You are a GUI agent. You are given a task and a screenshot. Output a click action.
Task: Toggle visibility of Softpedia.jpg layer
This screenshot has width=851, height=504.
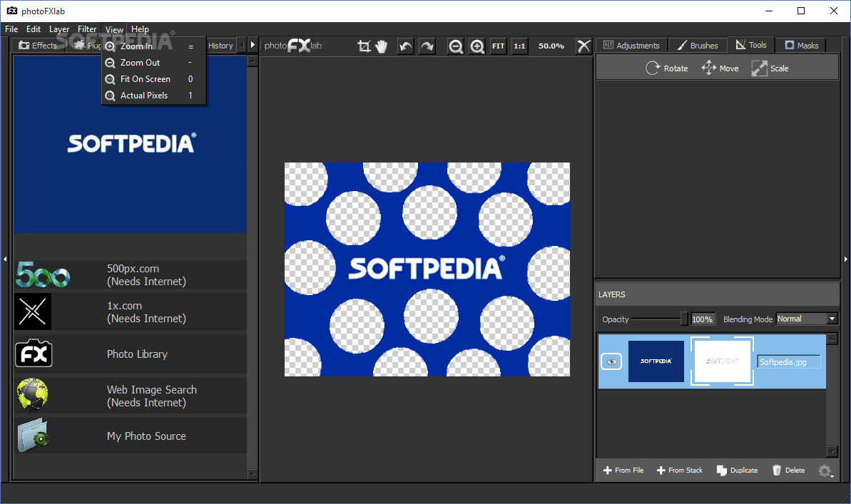pyautogui.click(x=611, y=362)
